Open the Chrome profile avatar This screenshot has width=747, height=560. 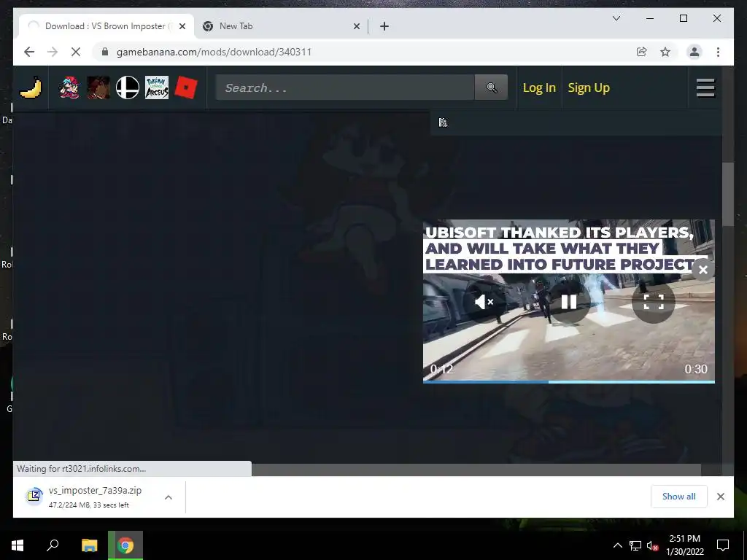[x=694, y=52]
